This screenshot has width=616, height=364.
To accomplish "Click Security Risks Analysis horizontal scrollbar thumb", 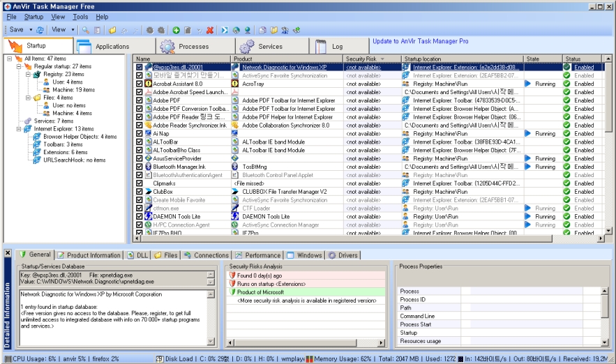I will [296, 343].
